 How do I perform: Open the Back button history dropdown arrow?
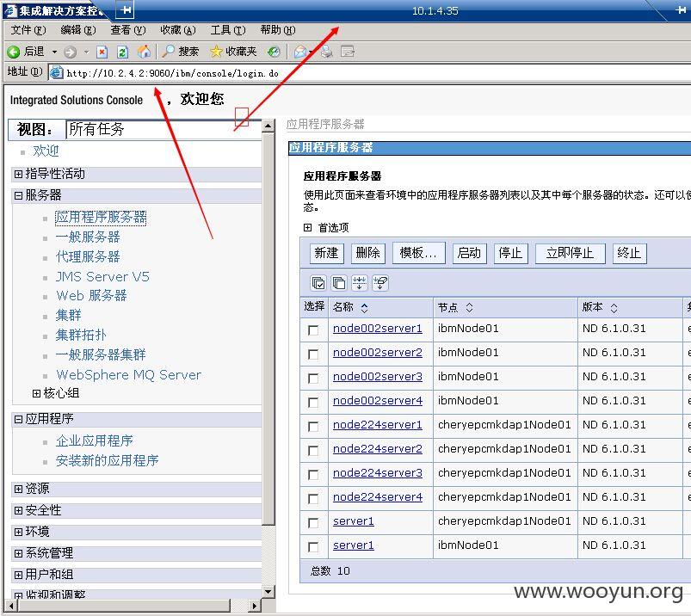[x=55, y=52]
